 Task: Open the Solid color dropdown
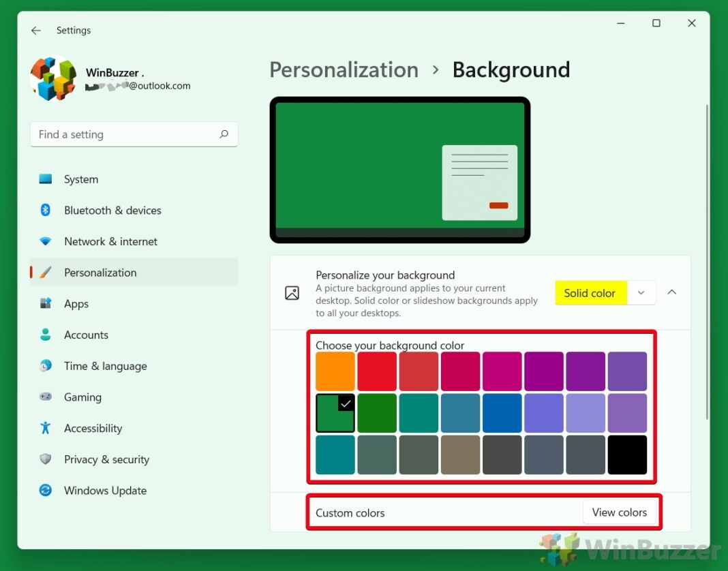click(x=605, y=293)
